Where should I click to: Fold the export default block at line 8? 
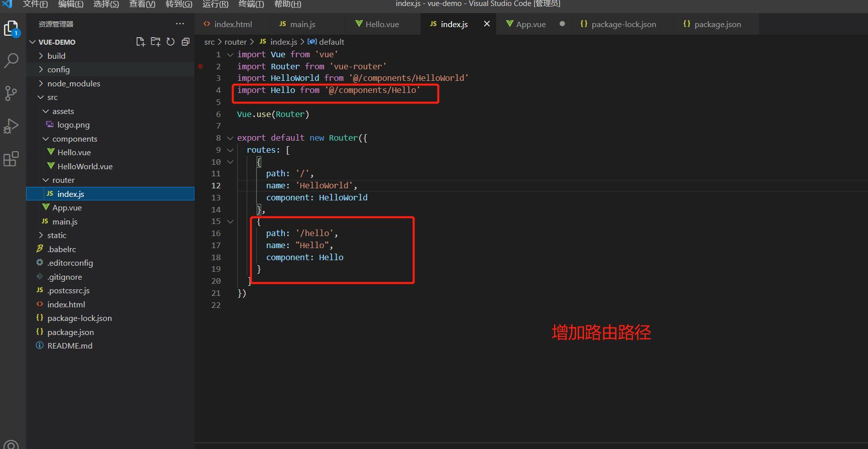(230, 138)
